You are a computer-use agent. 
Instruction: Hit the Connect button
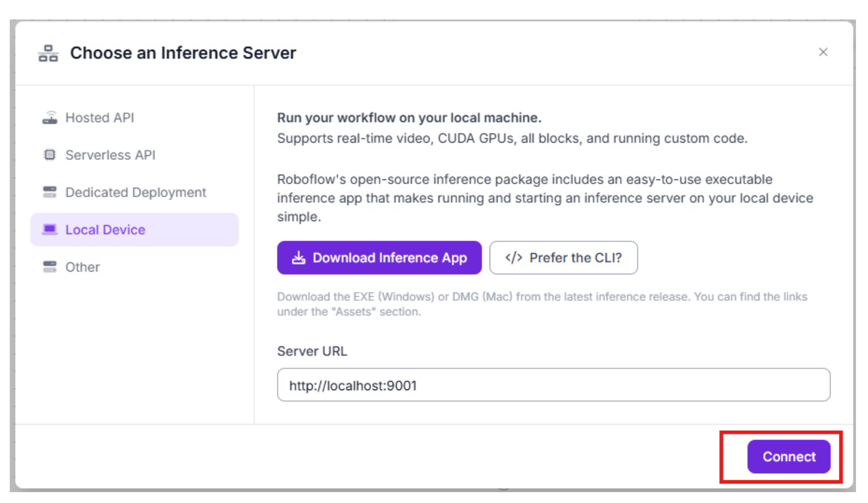pos(789,457)
